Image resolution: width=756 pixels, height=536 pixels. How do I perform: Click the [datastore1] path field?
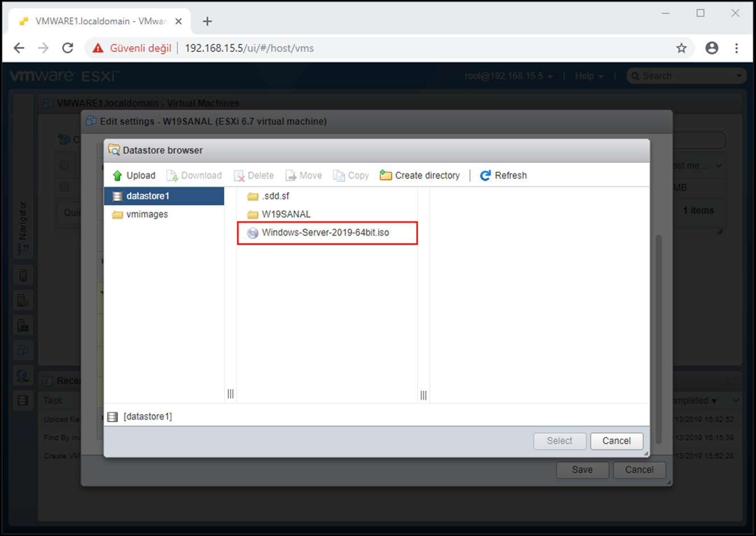[x=377, y=416]
